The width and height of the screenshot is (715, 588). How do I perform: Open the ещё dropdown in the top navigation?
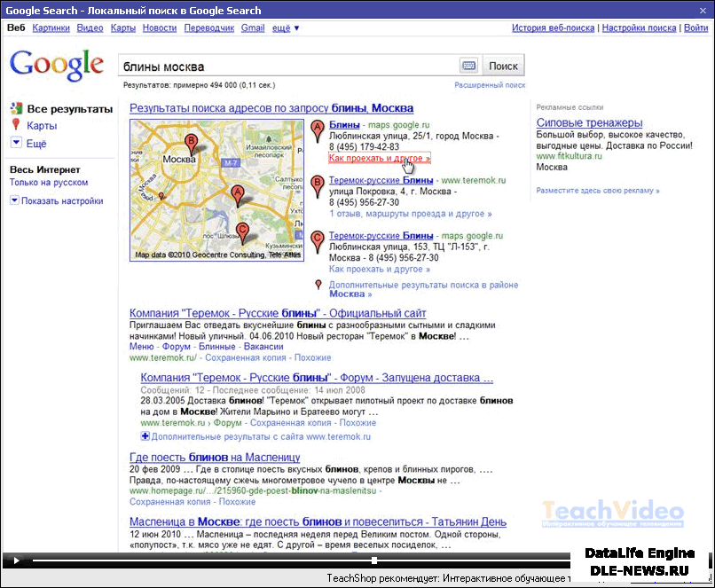[286, 27]
